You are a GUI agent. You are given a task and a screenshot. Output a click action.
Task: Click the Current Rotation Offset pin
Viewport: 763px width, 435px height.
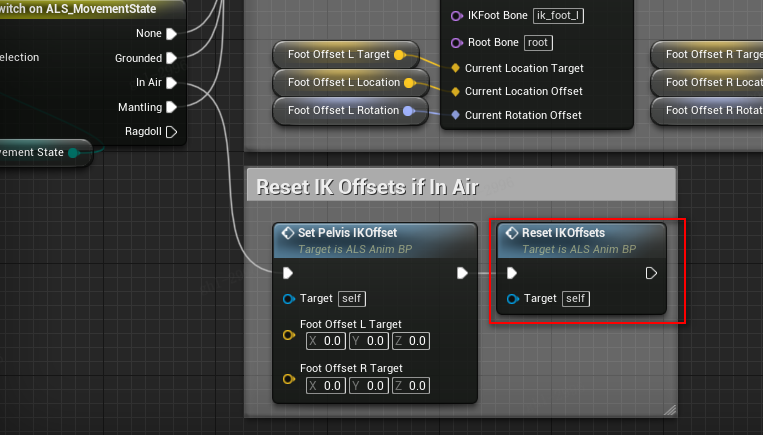click(455, 115)
